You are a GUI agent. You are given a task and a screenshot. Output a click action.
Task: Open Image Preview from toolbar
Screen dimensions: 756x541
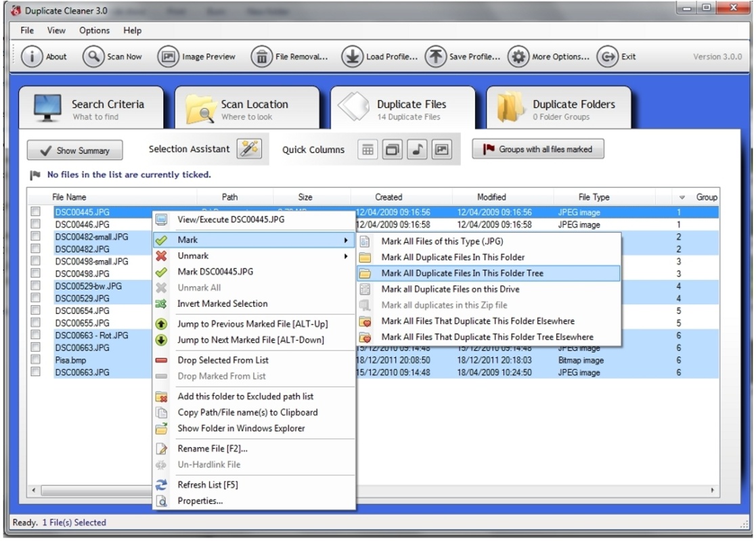point(168,57)
